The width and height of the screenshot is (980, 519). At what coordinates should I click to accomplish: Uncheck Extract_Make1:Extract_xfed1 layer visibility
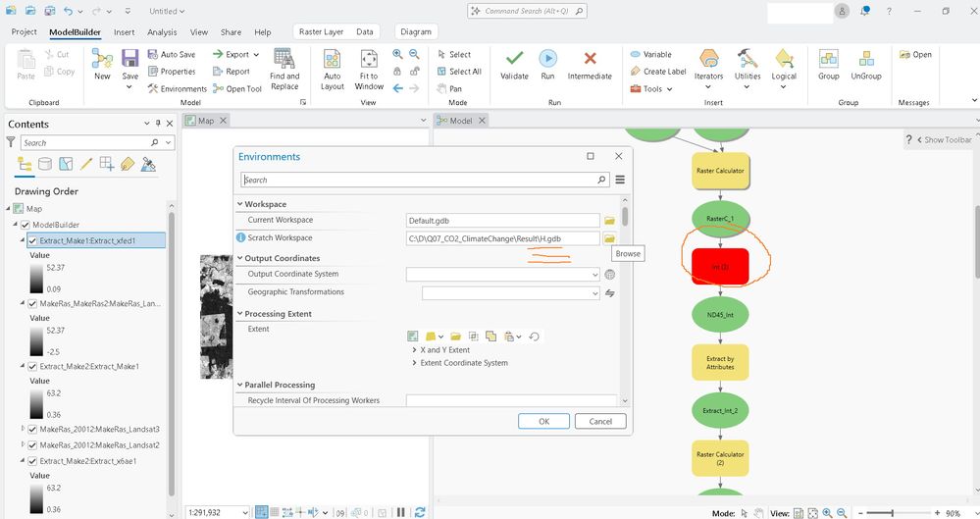pos(32,240)
